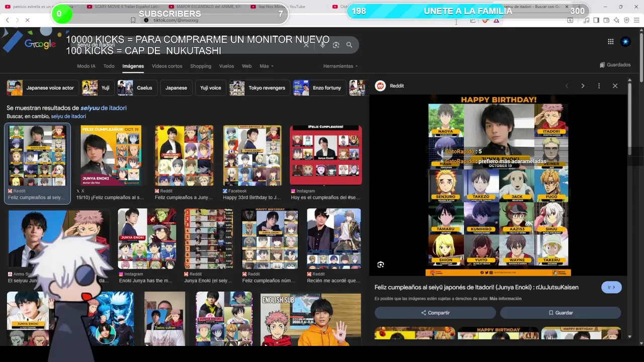Screen dimensions: 644x362
Task: Expand the Más dropdown
Action: (x=267, y=66)
